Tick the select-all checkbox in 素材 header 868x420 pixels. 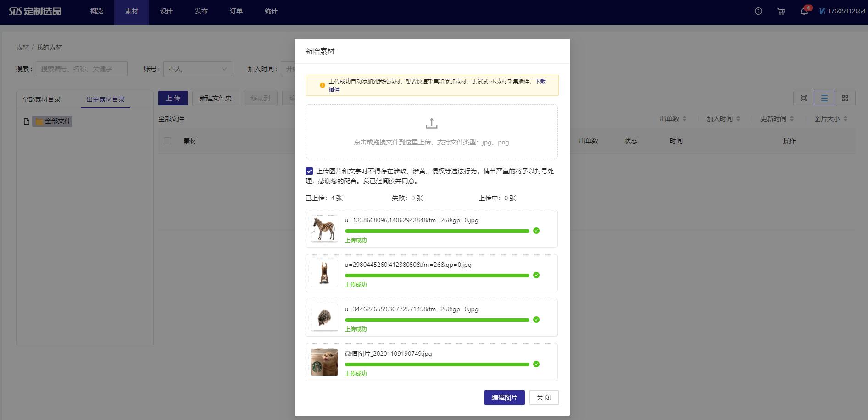click(167, 141)
